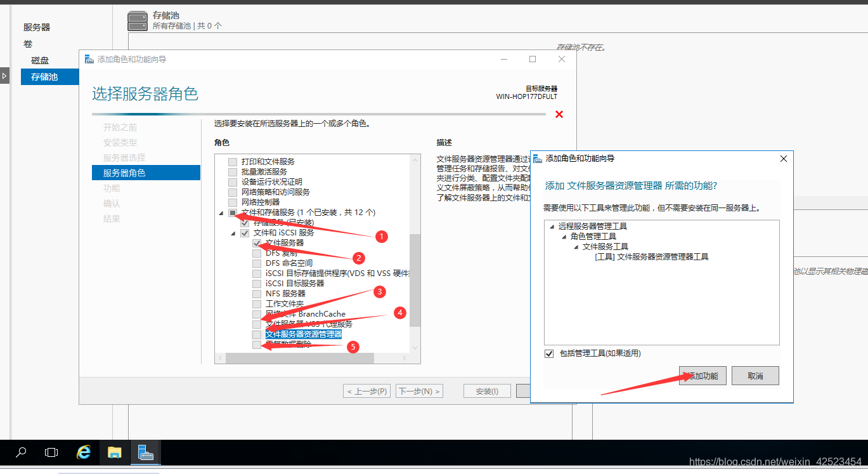
Task: Uncheck the 文件服务器 checkbox
Action: [256, 242]
